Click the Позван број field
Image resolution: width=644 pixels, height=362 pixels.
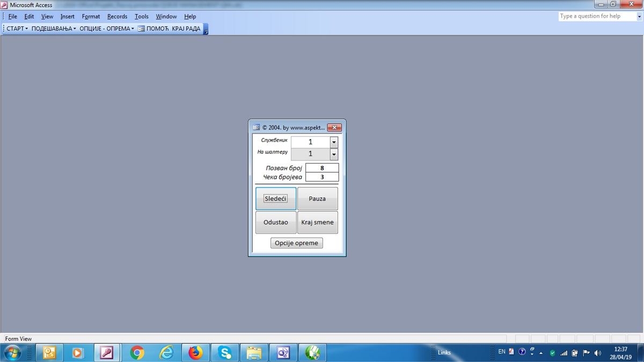tap(322, 168)
